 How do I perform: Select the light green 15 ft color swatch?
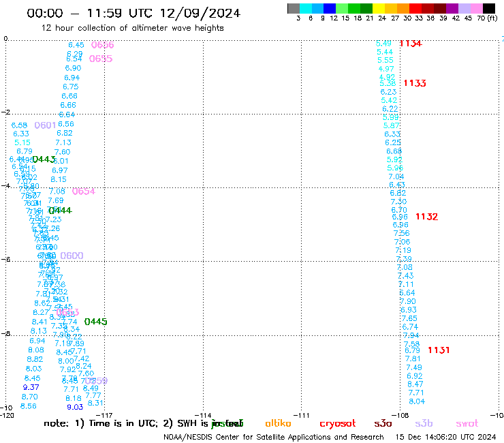(x=342, y=8)
